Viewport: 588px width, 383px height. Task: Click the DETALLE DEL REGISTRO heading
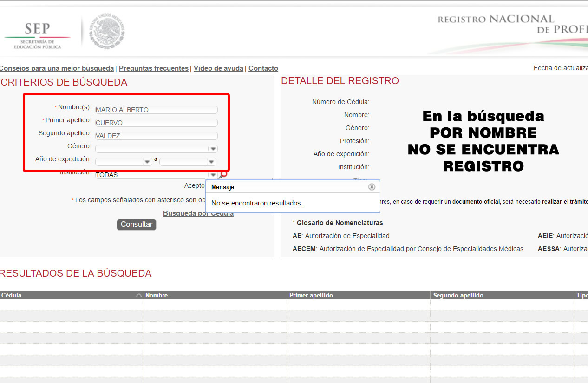pos(340,81)
